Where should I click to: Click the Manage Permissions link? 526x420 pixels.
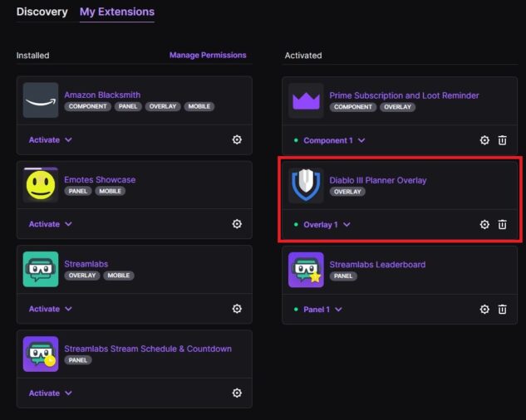tap(208, 55)
